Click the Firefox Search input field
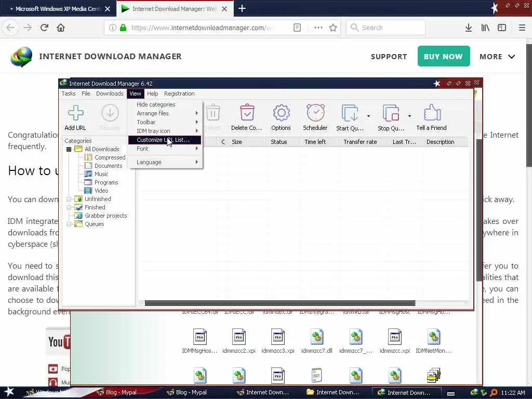532x399 pixels. (x=386, y=28)
